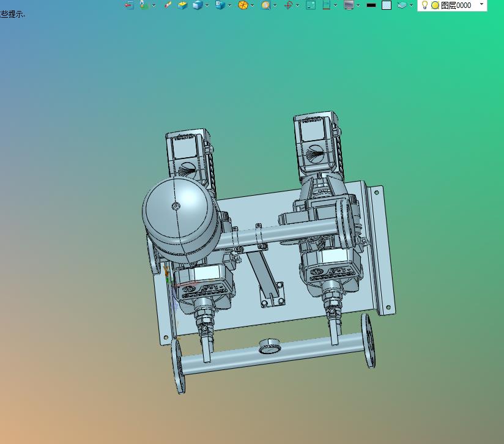504x444 pixels.
Task: Click the teal square view icon
Action: pyautogui.click(x=311, y=5)
